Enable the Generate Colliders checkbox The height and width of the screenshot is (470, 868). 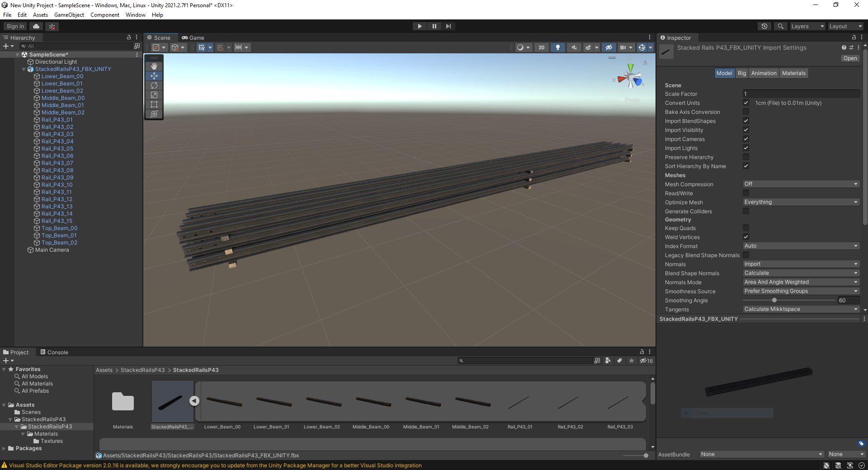tap(746, 211)
